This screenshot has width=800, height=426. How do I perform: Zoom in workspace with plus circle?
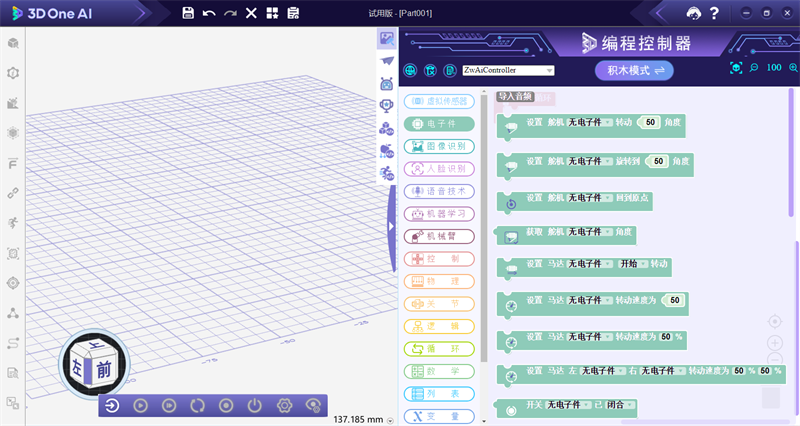[774, 343]
